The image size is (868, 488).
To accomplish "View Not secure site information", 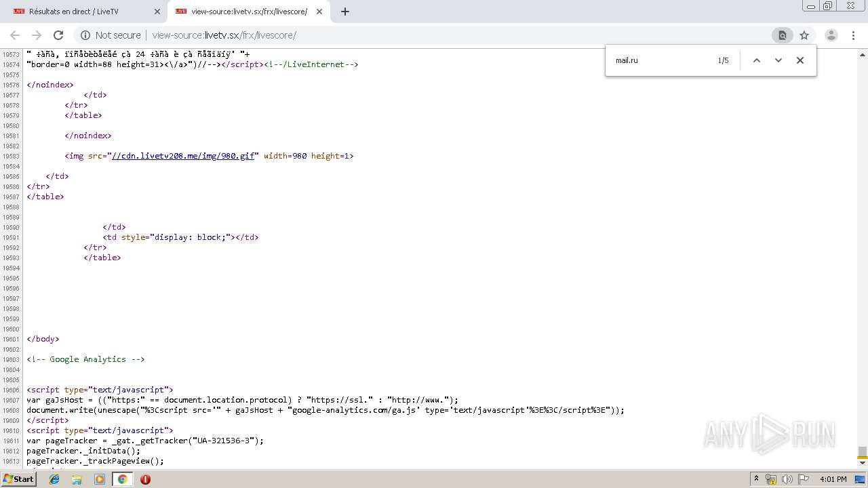I will [111, 35].
